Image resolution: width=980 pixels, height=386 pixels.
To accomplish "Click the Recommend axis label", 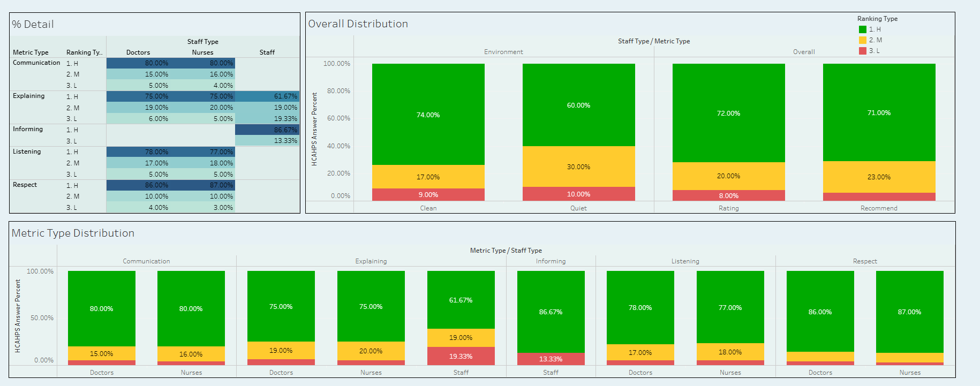I will [879, 208].
